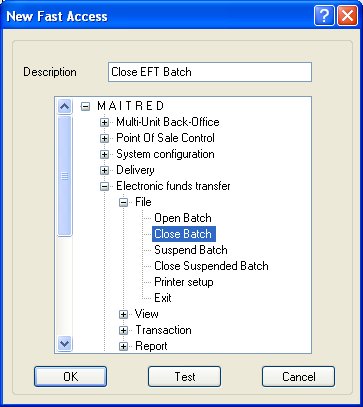Image resolution: width=363 pixels, height=407 pixels.
Task: Click into the Description text field
Action: tap(210, 72)
